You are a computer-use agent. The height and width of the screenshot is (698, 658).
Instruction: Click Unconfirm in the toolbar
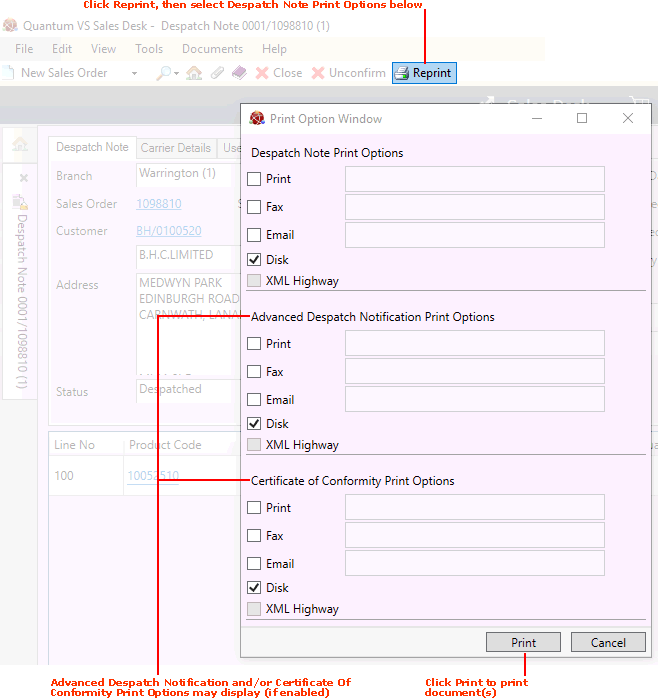349,73
